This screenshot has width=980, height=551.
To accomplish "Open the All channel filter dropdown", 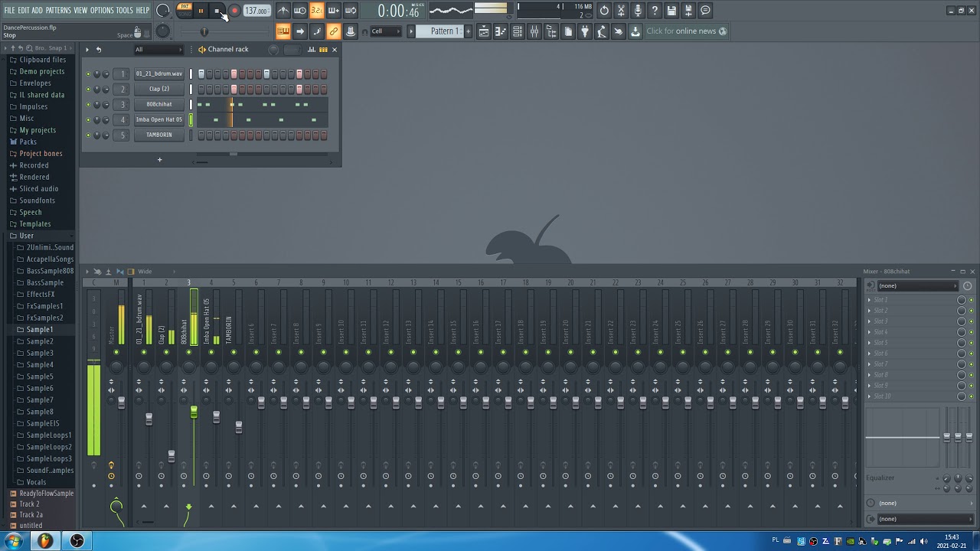I will point(158,50).
